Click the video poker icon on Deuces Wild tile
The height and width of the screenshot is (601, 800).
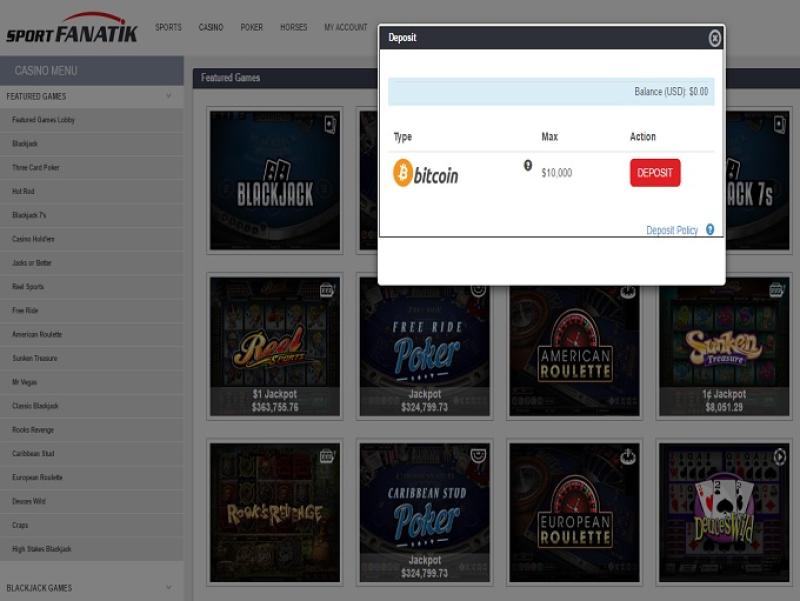[779, 457]
